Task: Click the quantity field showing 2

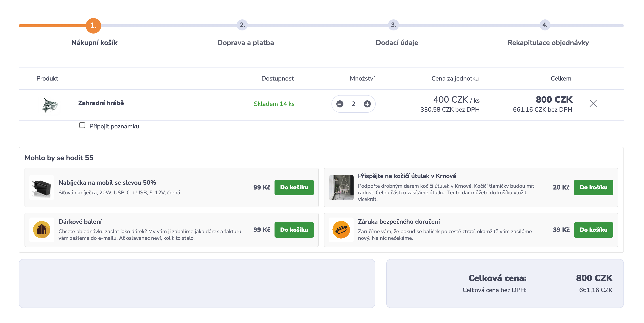Action: [353, 104]
